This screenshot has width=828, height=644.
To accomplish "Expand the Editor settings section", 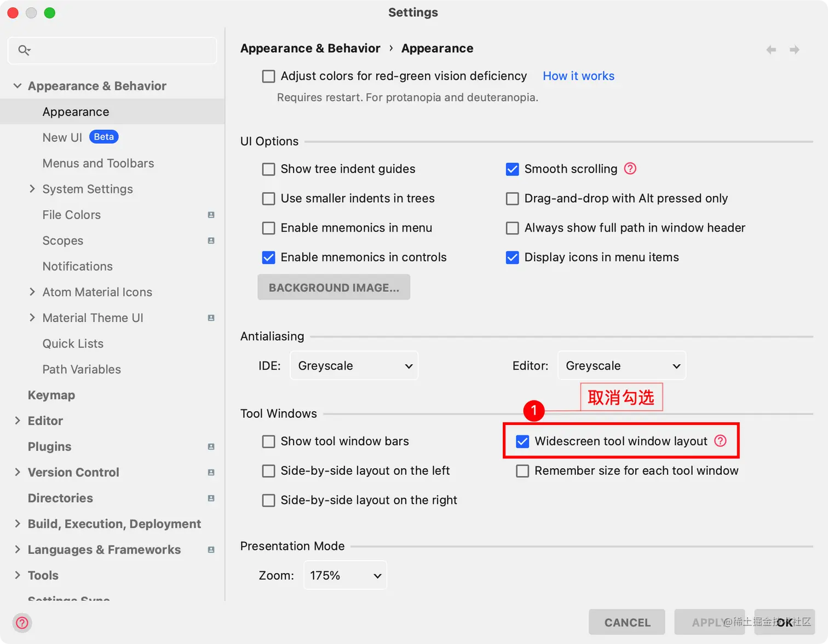I will [x=18, y=421].
